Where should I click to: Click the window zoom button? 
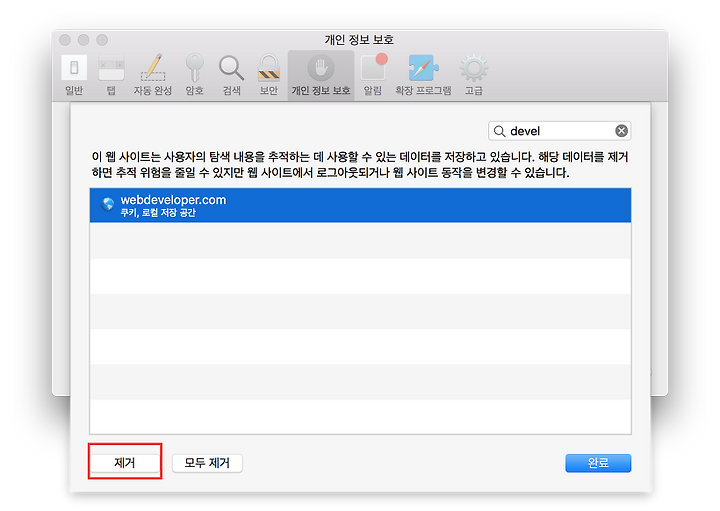[x=102, y=40]
